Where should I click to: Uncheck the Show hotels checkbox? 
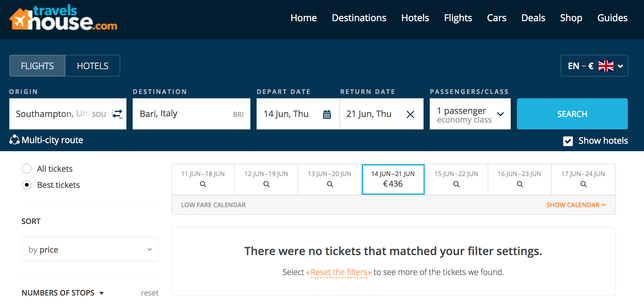click(x=568, y=141)
